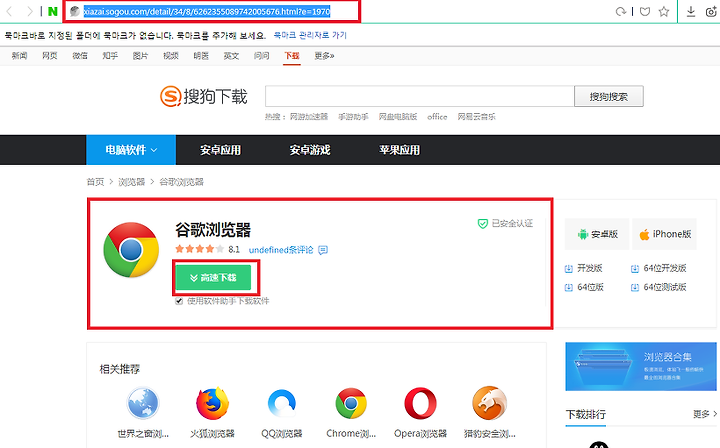Open comments bubble icon beside undefined条评论
Viewport: 720px width, 448px height.
click(x=323, y=250)
